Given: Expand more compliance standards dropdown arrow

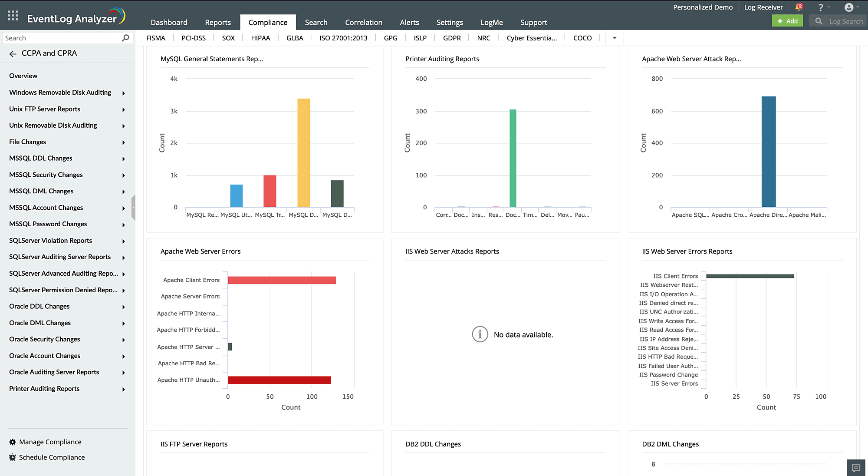Looking at the screenshot, I should pos(615,38).
